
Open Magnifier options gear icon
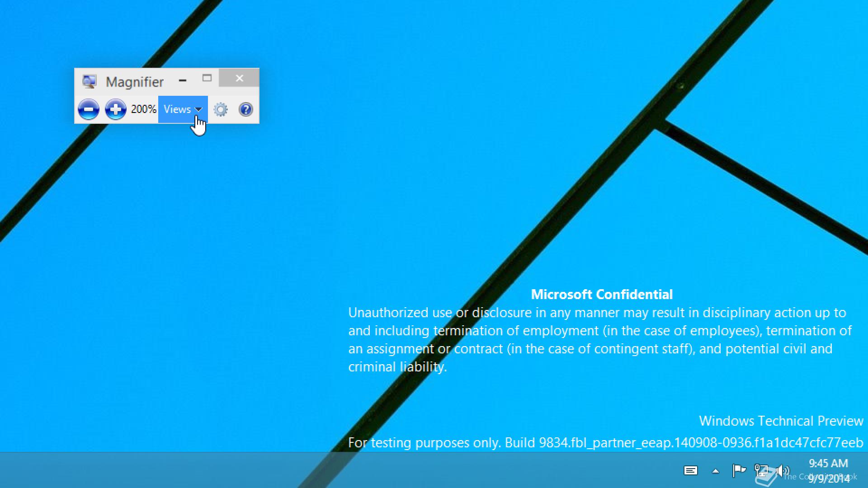click(221, 109)
